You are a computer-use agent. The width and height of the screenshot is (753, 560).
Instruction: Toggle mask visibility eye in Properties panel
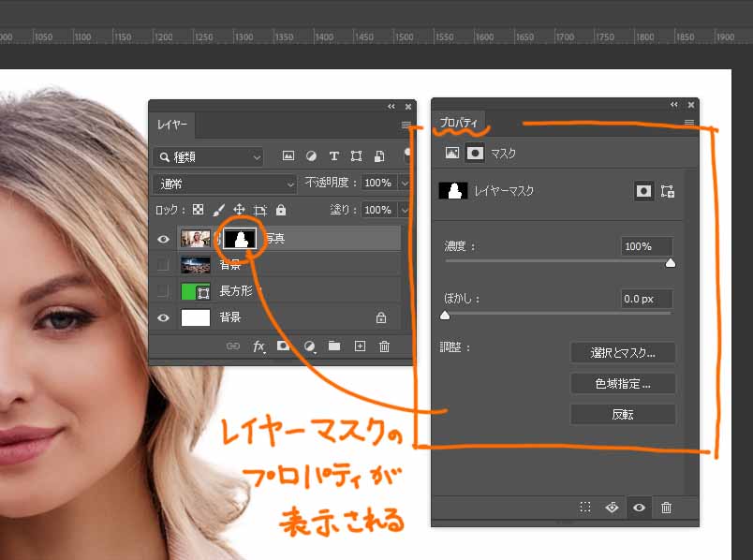(x=639, y=507)
